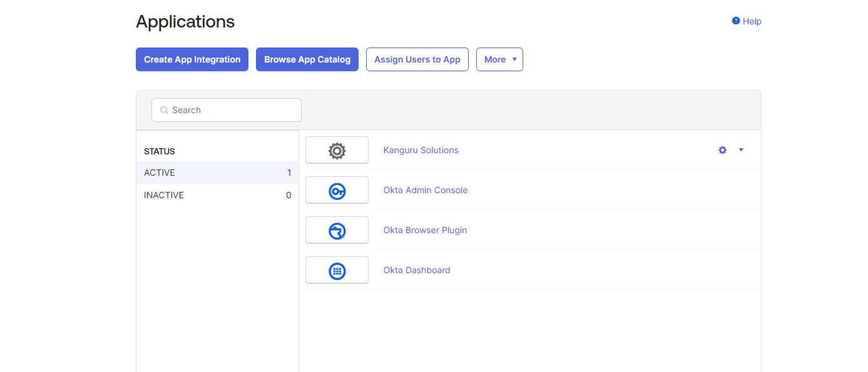Open the Okta Dashboard link
868x372 pixels.
pyautogui.click(x=417, y=270)
